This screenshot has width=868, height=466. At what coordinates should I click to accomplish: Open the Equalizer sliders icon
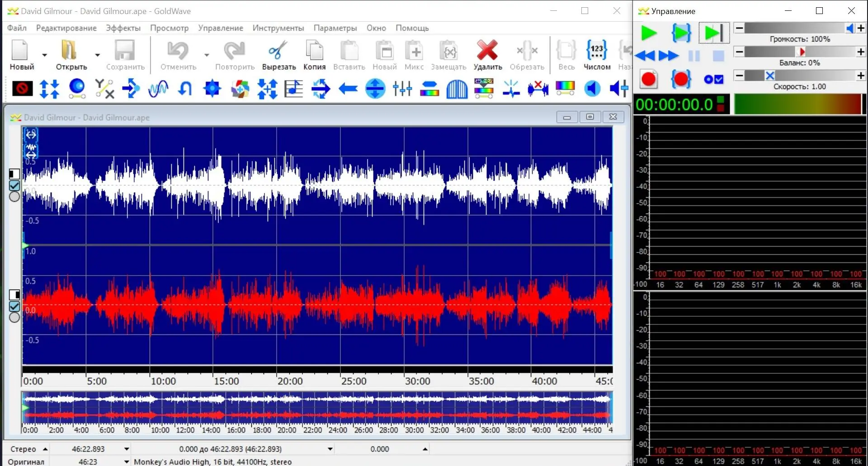coord(403,88)
